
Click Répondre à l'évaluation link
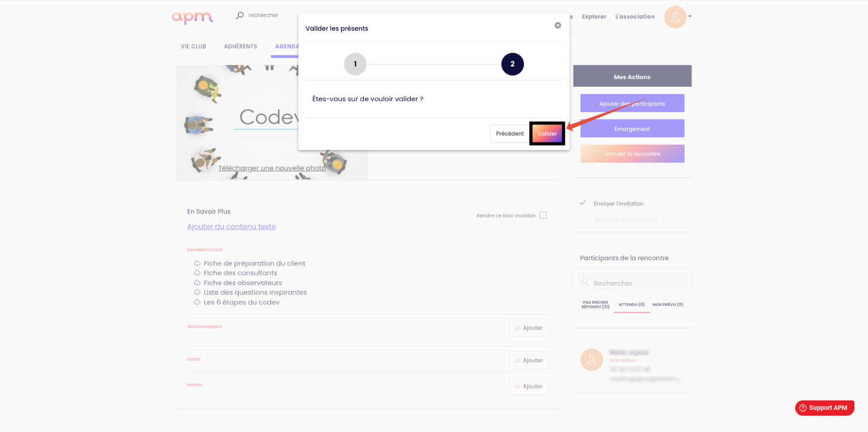click(625, 219)
